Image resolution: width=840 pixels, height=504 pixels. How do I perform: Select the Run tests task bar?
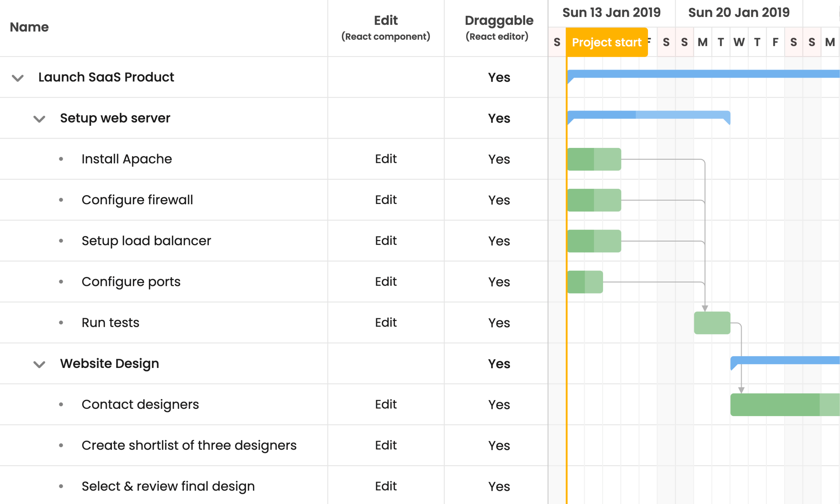click(712, 323)
